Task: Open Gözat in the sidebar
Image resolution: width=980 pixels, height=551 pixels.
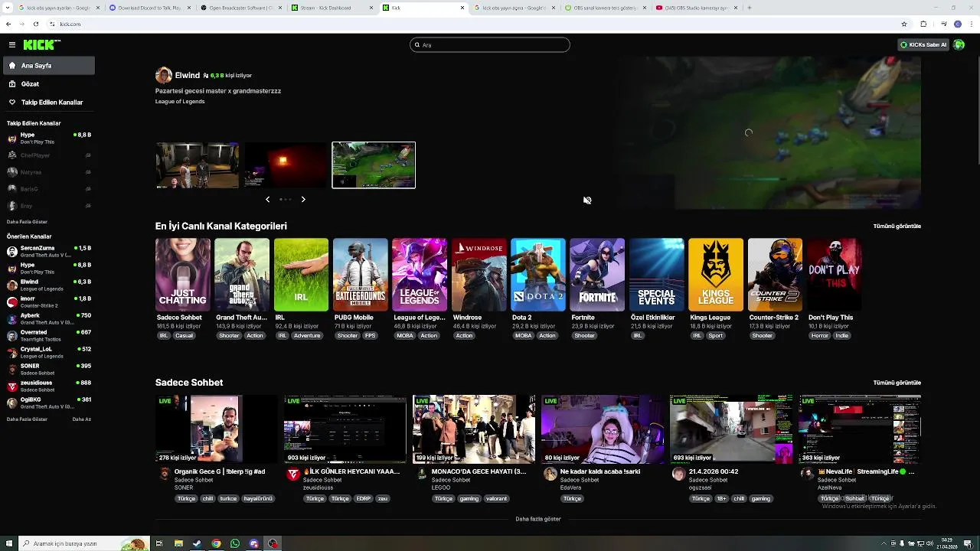Action: (47, 84)
